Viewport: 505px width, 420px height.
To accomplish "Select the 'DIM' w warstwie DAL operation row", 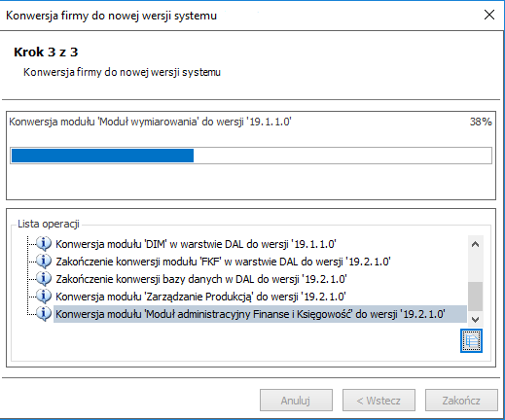I will click(196, 244).
